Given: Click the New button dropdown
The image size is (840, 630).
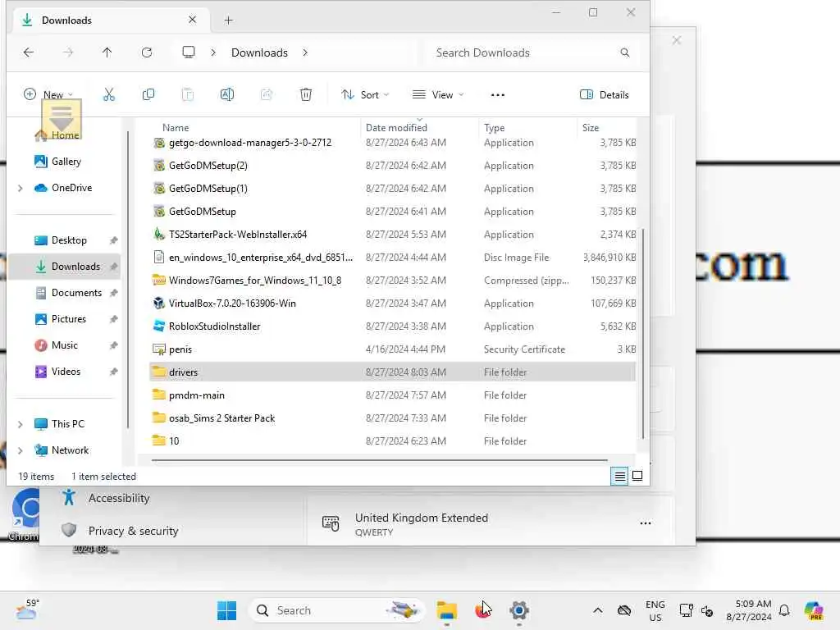Looking at the screenshot, I should tap(48, 95).
